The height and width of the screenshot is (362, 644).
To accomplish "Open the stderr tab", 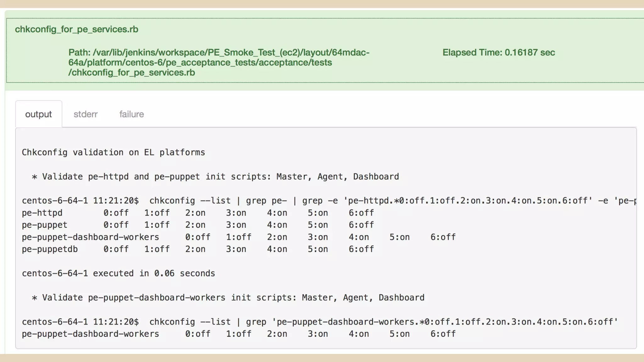I will pyautogui.click(x=86, y=114).
